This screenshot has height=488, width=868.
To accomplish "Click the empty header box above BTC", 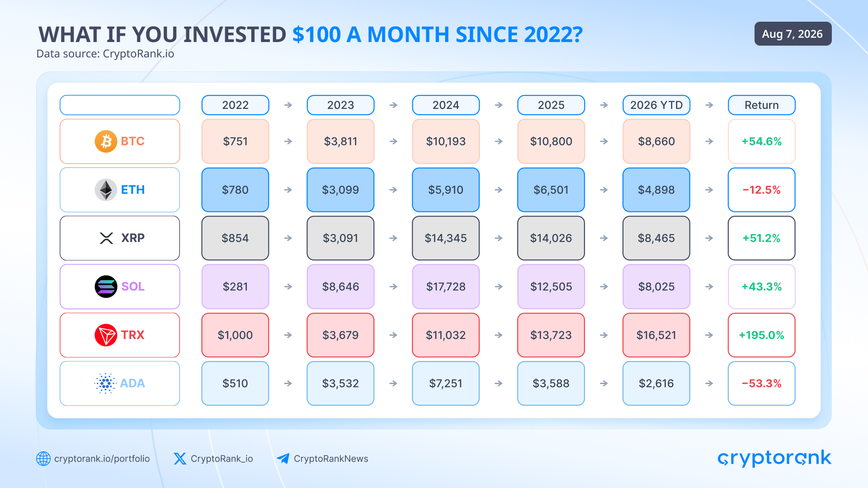I will (x=120, y=105).
